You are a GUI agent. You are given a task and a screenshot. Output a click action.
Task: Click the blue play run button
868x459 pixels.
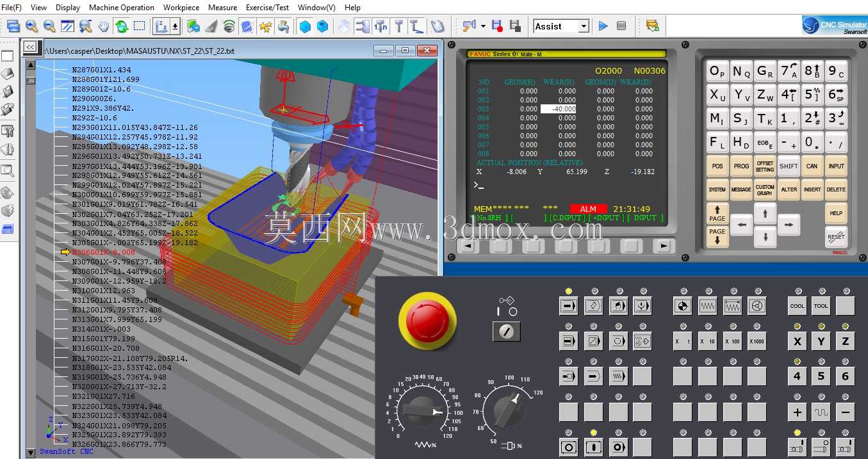tap(603, 26)
